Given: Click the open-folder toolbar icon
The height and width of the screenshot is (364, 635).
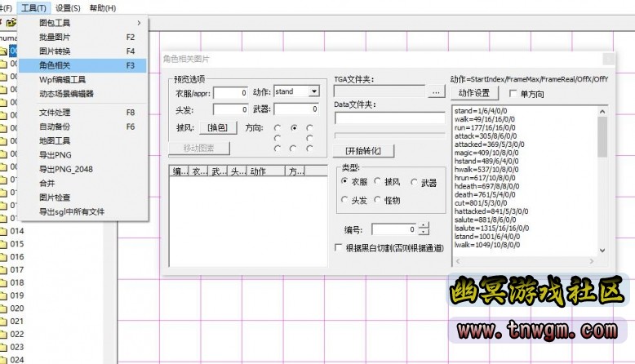Looking at the screenshot, I should pyautogui.click(x=11, y=23).
